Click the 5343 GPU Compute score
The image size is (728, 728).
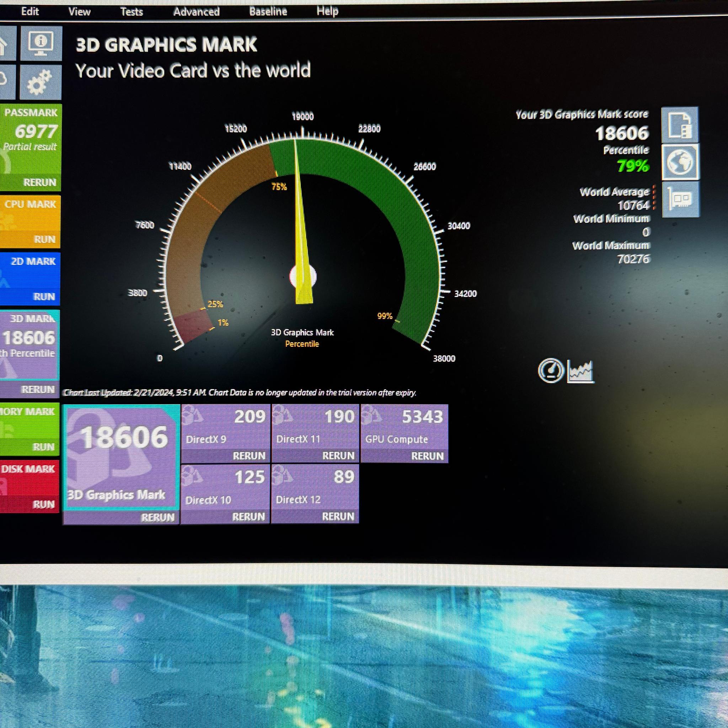(422, 417)
